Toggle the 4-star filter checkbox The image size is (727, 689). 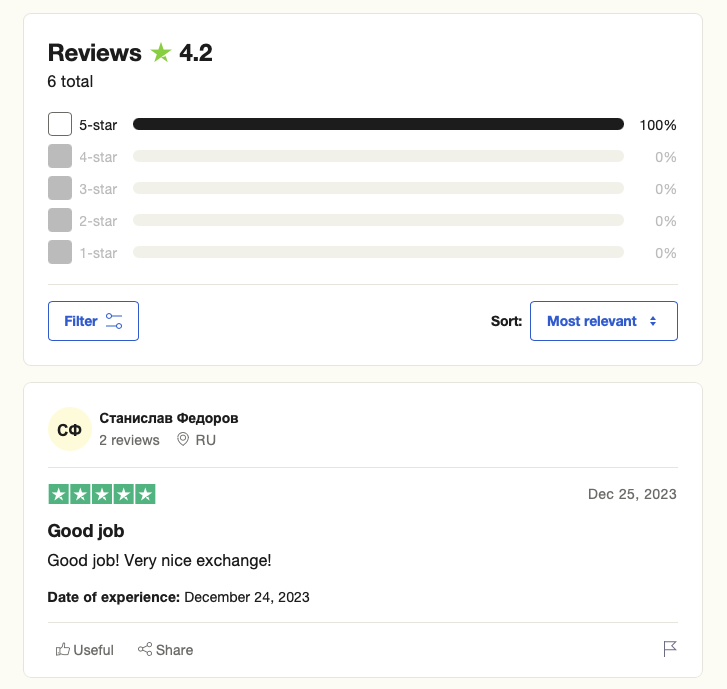pyautogui.click(x=60, y=157)
